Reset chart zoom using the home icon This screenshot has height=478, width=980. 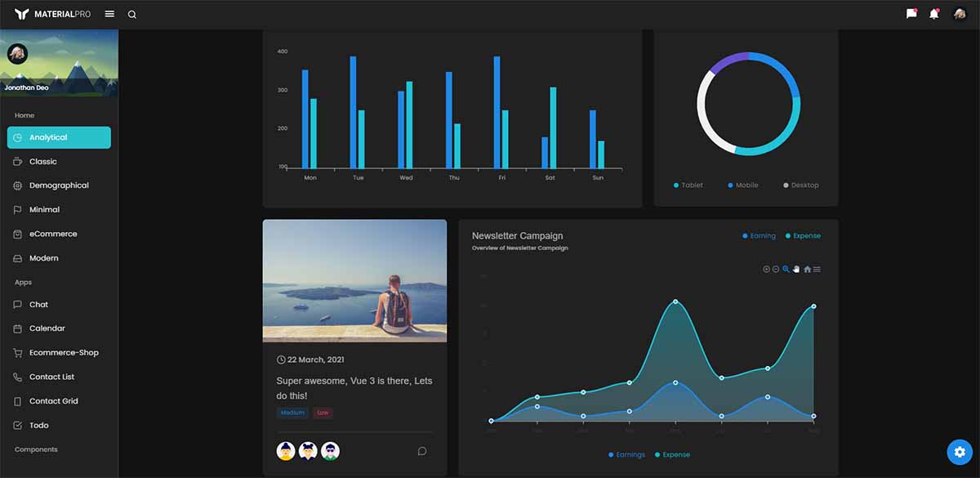coord(807,269)
